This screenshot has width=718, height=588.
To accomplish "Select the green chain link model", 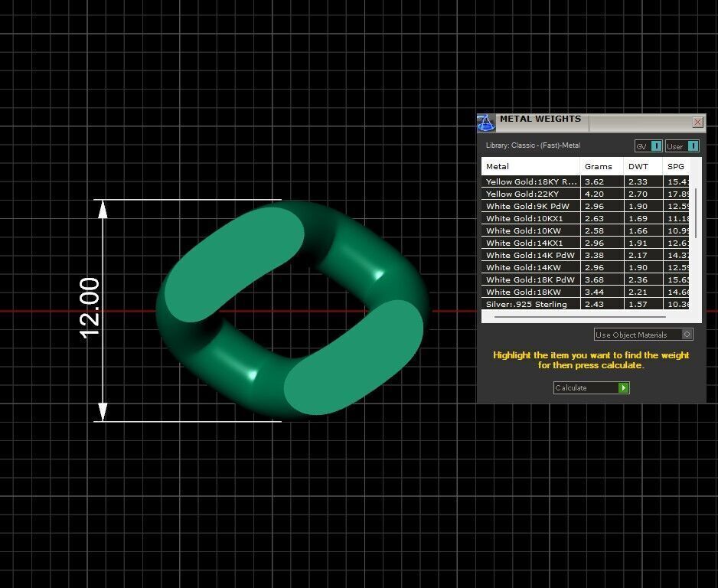I will [293, 310].
